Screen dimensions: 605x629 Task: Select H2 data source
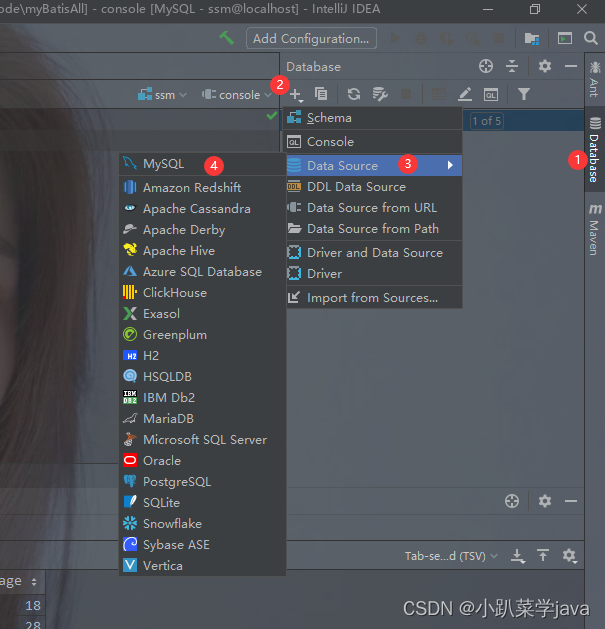pyautogui.click(x=202, y=355)
